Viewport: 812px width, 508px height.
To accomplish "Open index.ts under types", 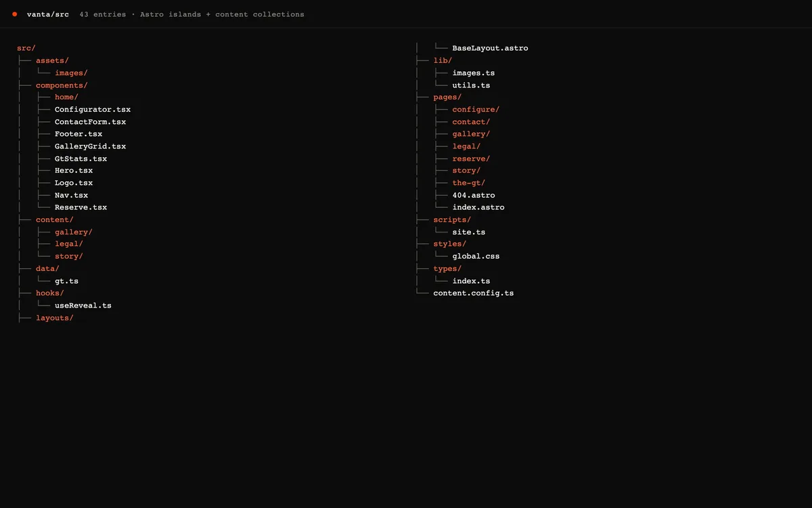I will click(472, 281).
